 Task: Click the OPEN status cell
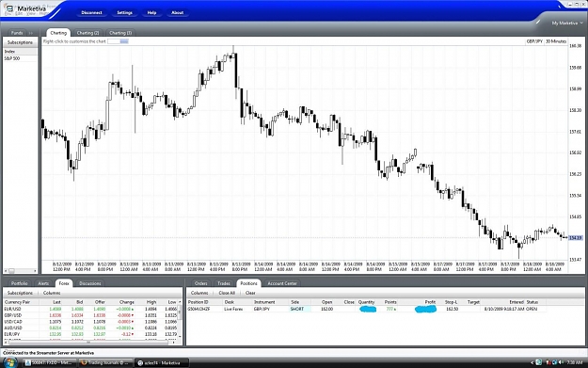pos(532,309)
